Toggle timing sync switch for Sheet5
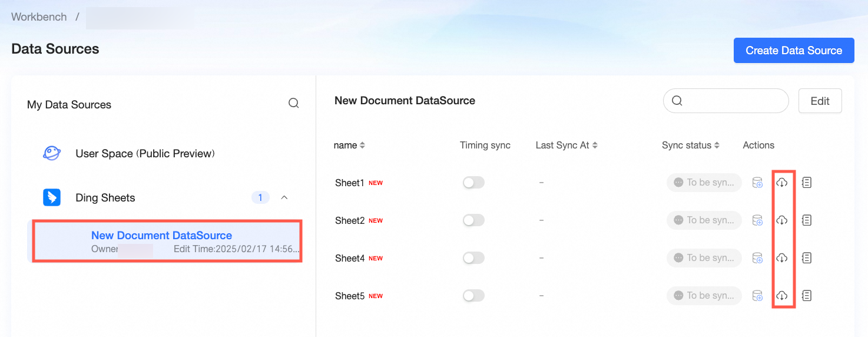Screen dimensions: 868x337 (473, 296)
